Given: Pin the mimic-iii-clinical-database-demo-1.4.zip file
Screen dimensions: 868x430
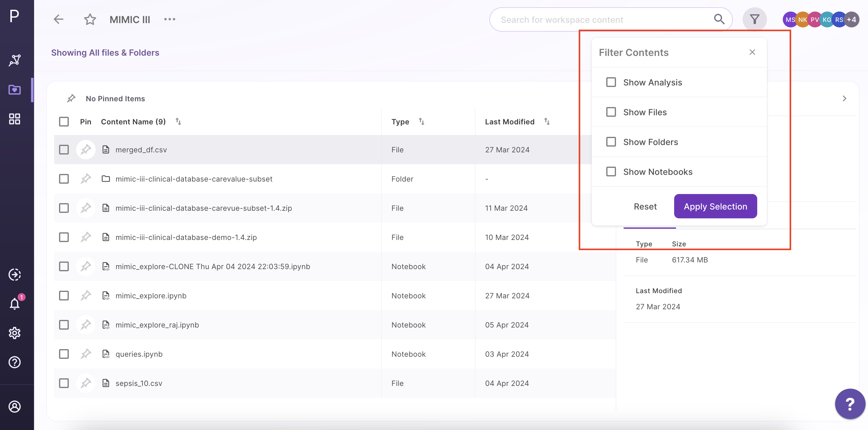Looking at the screenshot, I should coord(86,237).
